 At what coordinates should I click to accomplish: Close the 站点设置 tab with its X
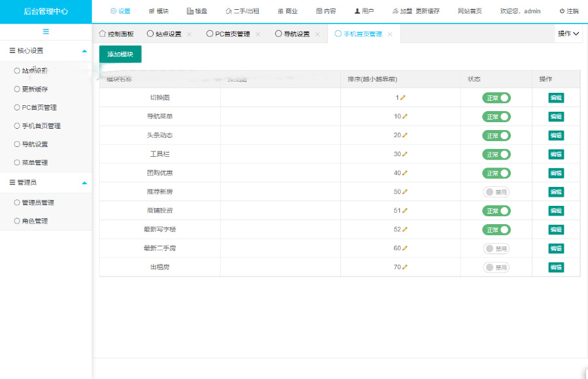click(x=189, y=34)
